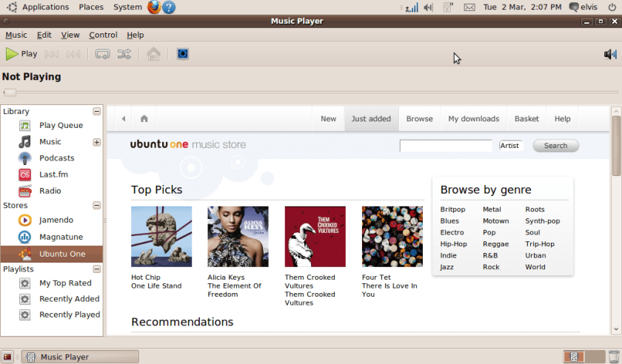Toggle repeat mode in the toolbar
This screenshot has height=364, width=622.
[102, 54]
